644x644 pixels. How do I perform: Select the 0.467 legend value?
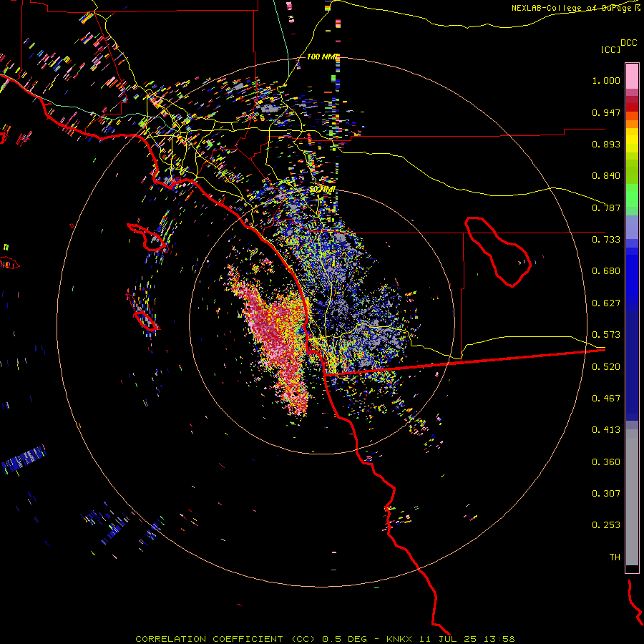click(x=606, y=399)
